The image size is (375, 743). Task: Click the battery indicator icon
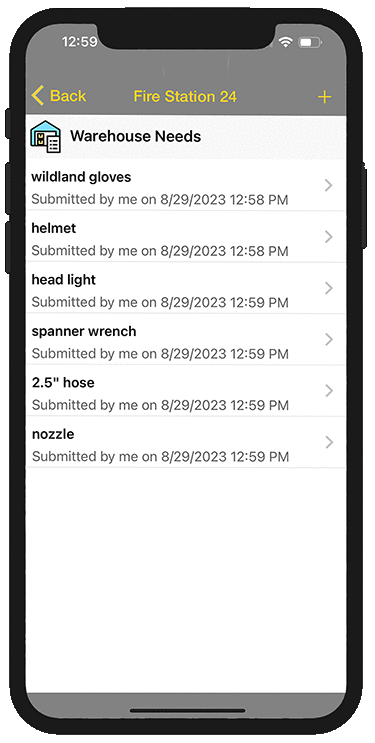click(x=309, y=43)
